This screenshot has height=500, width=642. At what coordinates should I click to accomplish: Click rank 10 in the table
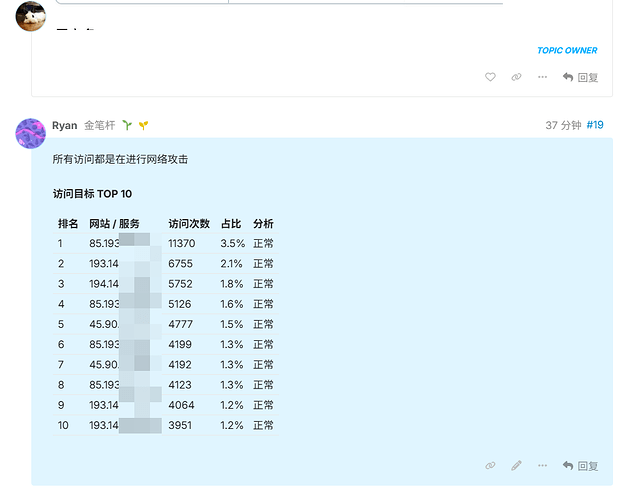point(63,425)
